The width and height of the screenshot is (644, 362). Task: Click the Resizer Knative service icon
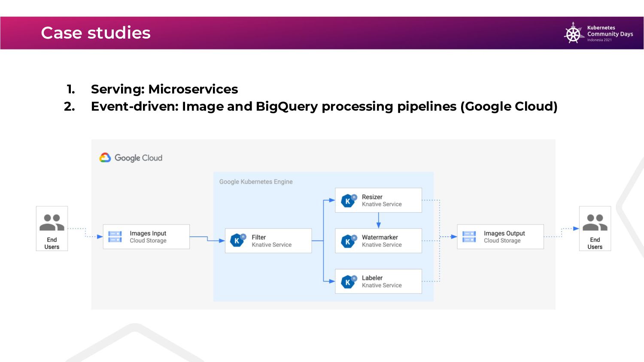[x=349, y=200]
